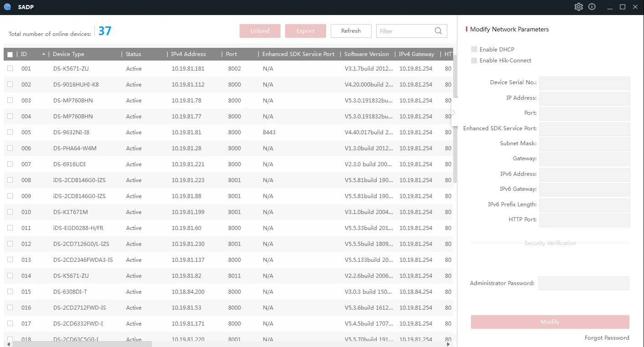
Task: Click the info icon in title bar
Action: tap(592, 7)
